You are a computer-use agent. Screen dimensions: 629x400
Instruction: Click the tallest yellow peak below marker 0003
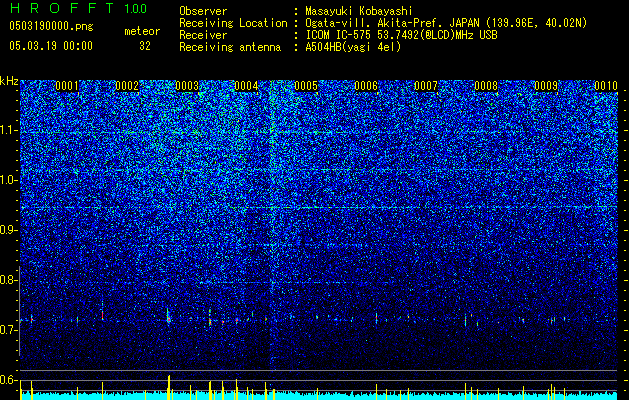tap(169, 387)
